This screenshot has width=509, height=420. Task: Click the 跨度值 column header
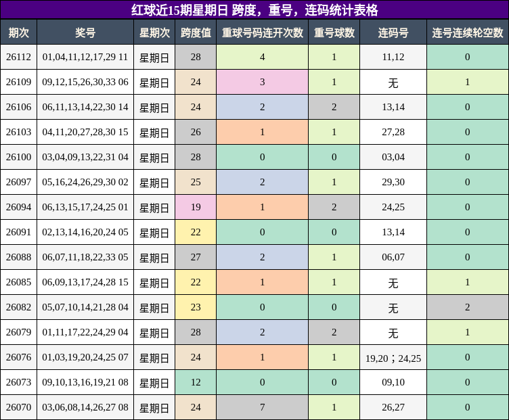point(196,32)
